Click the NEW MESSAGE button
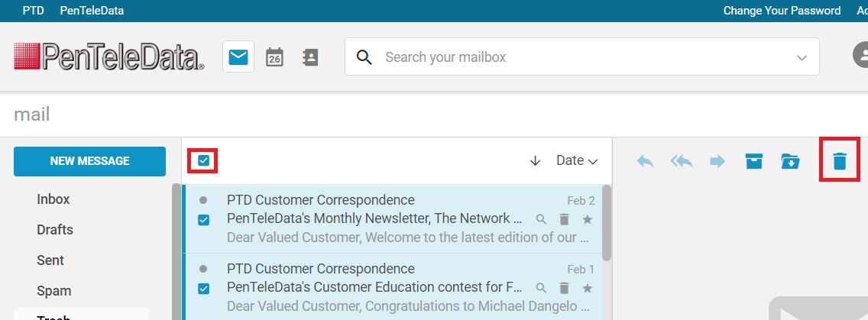868x320 pixels. (x=89, y=161)
